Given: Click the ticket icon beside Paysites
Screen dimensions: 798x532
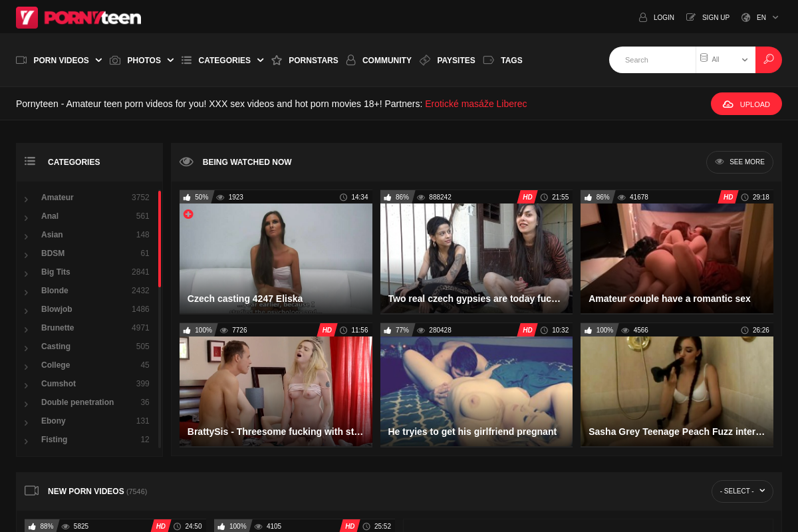Looking at the screenshot, I should [425, 61].
